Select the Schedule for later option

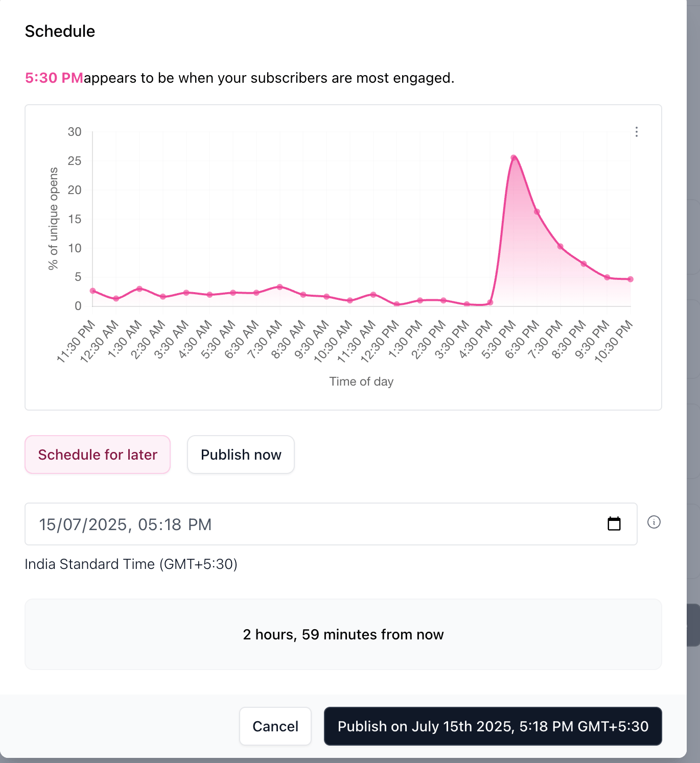point(98,455)
